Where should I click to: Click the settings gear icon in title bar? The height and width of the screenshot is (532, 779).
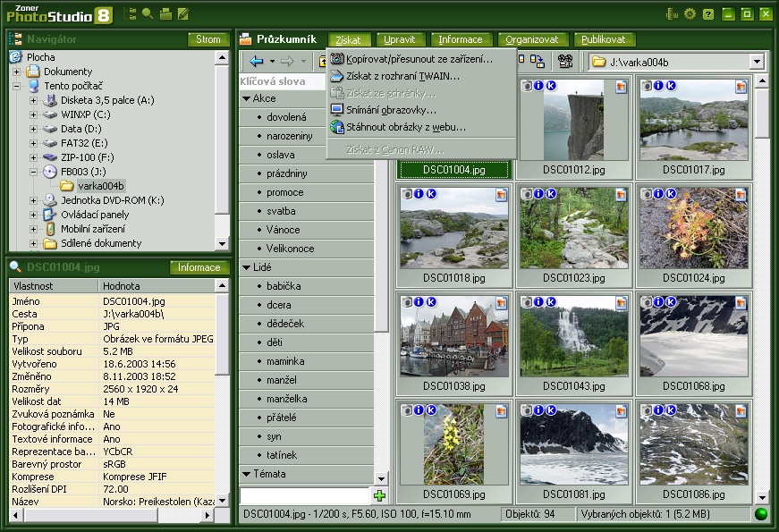tap(690, 13)
